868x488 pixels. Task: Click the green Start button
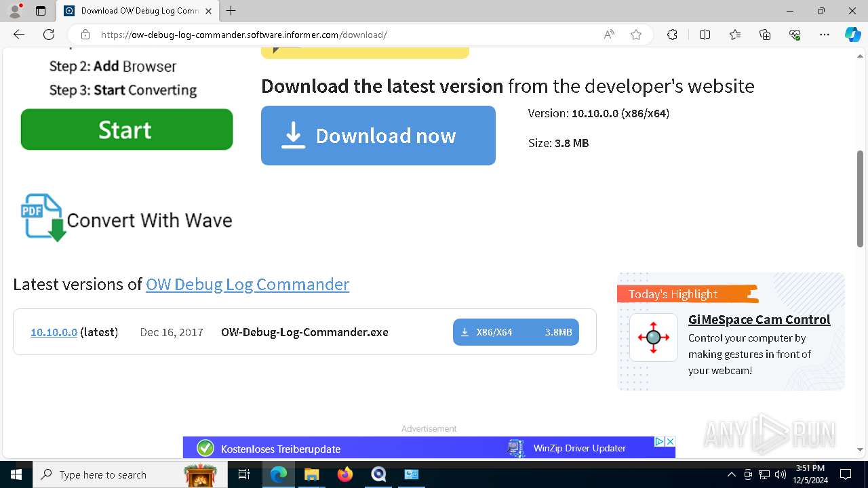(127, 129)
